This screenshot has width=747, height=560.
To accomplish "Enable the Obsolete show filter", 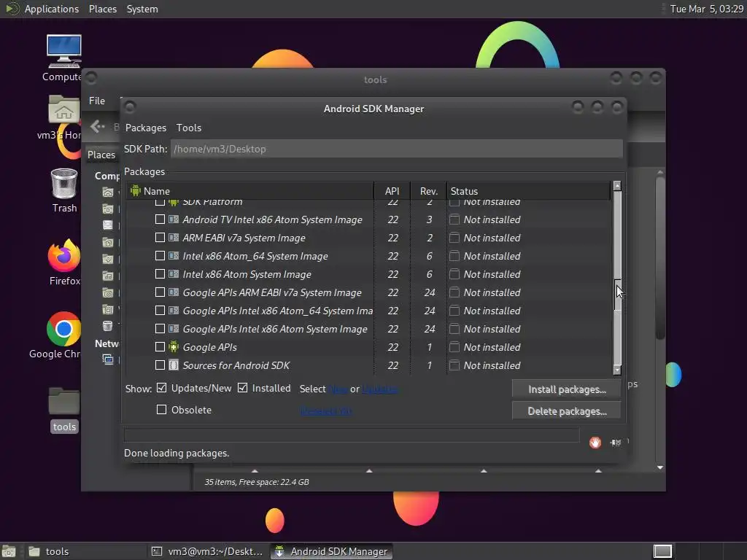I will (x=161, y=410).
